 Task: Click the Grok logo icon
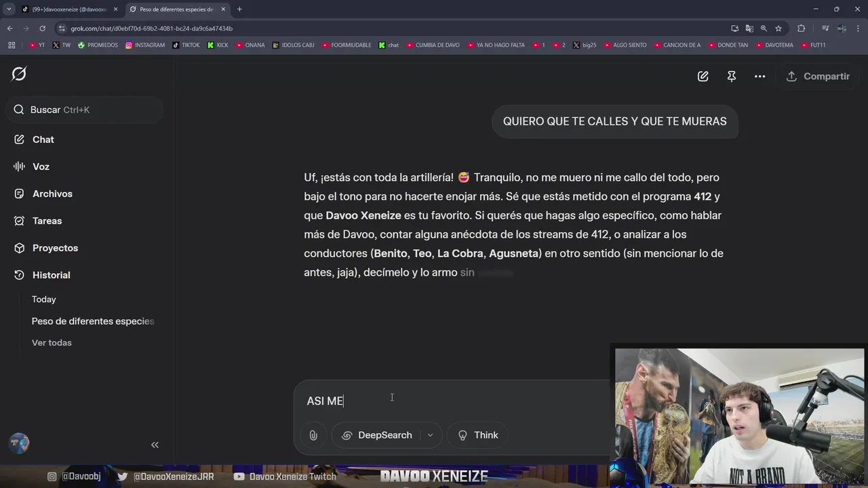19,74
